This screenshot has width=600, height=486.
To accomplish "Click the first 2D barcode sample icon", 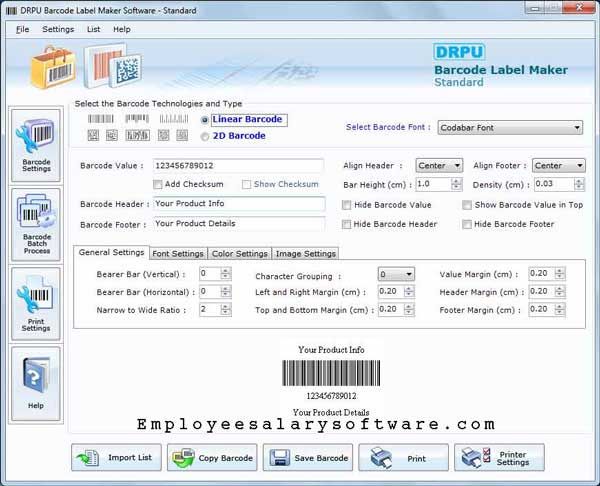I will [x=93, y=135].
